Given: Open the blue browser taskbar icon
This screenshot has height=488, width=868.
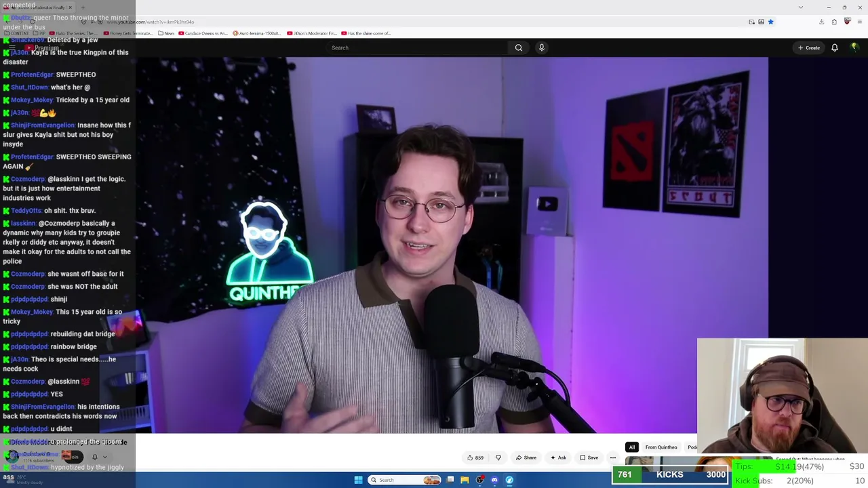Looking at the screenshot, I should 509,480.
